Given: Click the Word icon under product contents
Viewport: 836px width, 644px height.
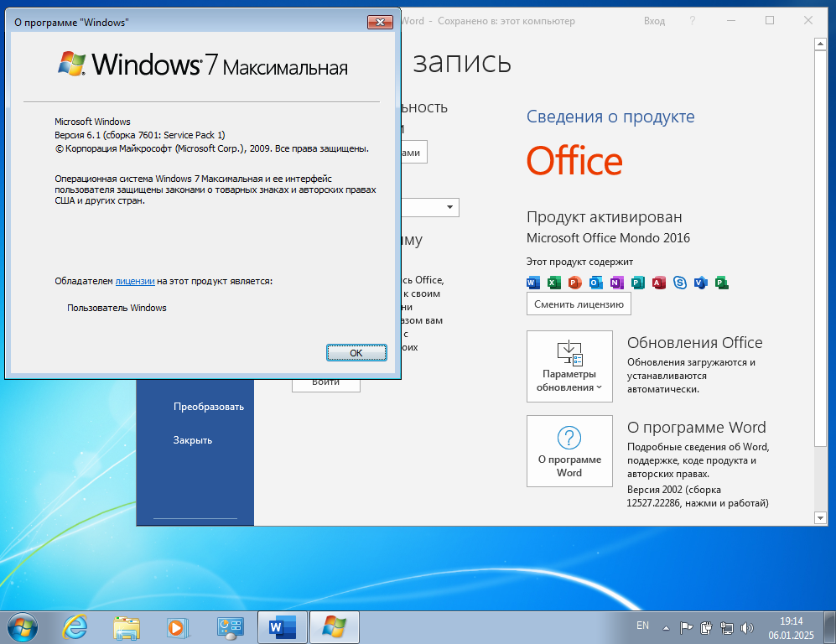Looking at the screenshot, I should tap(533, 283).
